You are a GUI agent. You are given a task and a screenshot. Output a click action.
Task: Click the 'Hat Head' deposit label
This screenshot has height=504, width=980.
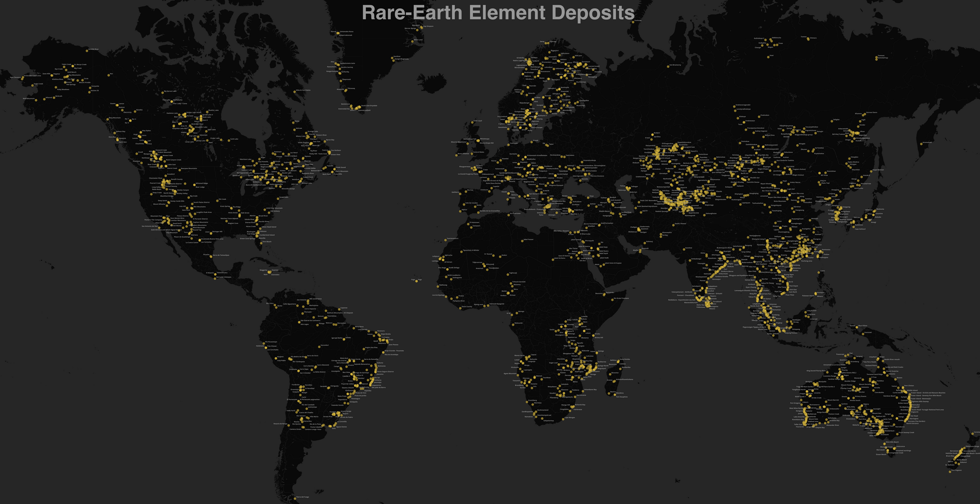914,416
